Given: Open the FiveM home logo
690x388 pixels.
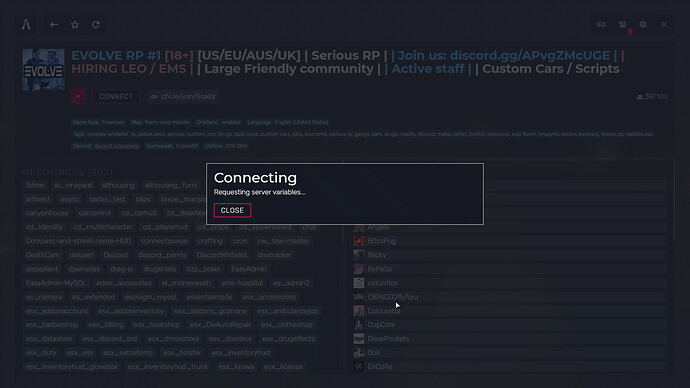Looking at the screenshot, I should [26, 25].
